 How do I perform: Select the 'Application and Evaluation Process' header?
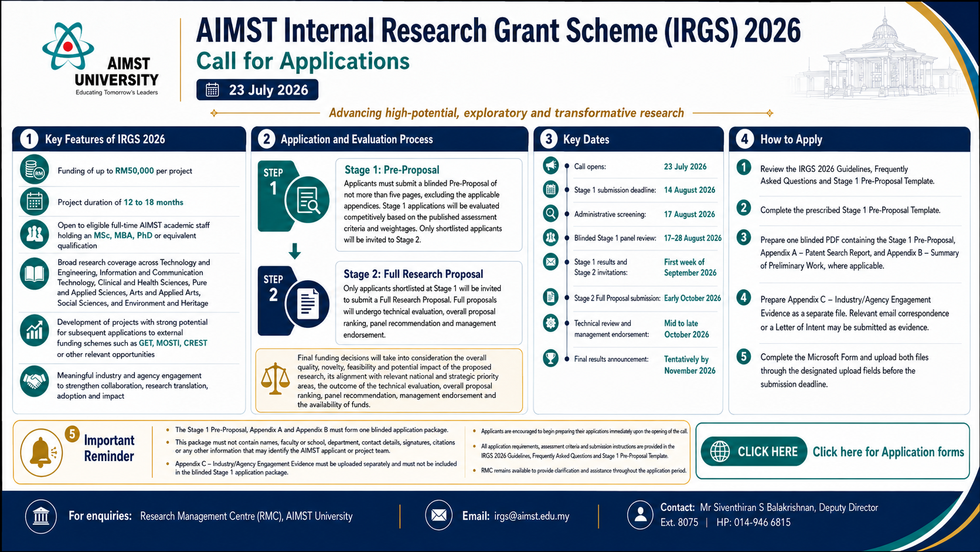click(390, 139)
